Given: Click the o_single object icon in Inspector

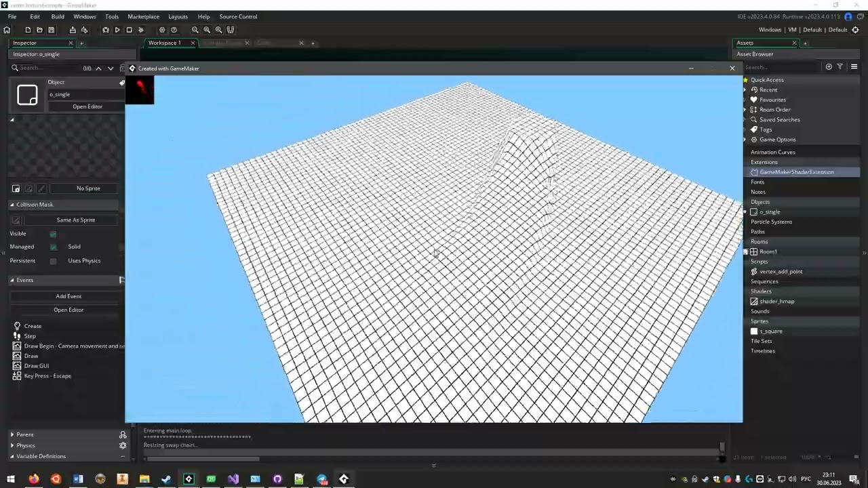Looking at the screenshot, I should coord(27,95).
